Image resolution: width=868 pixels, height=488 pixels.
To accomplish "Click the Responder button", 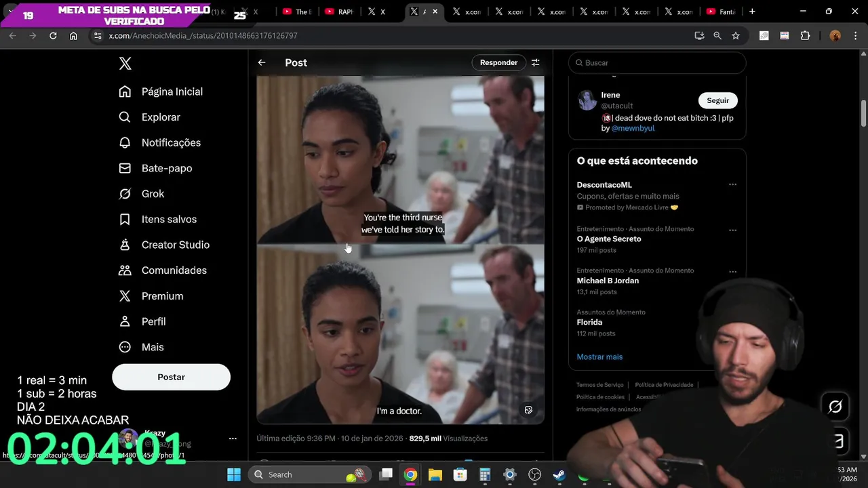I will pyautogui.click(x=498, y=62).
